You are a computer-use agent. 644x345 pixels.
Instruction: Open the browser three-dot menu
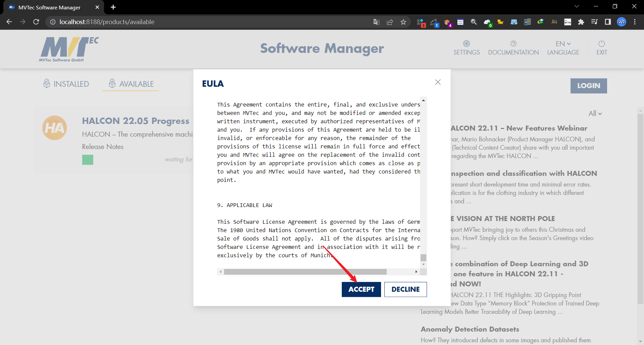click(x=635, y=22)
